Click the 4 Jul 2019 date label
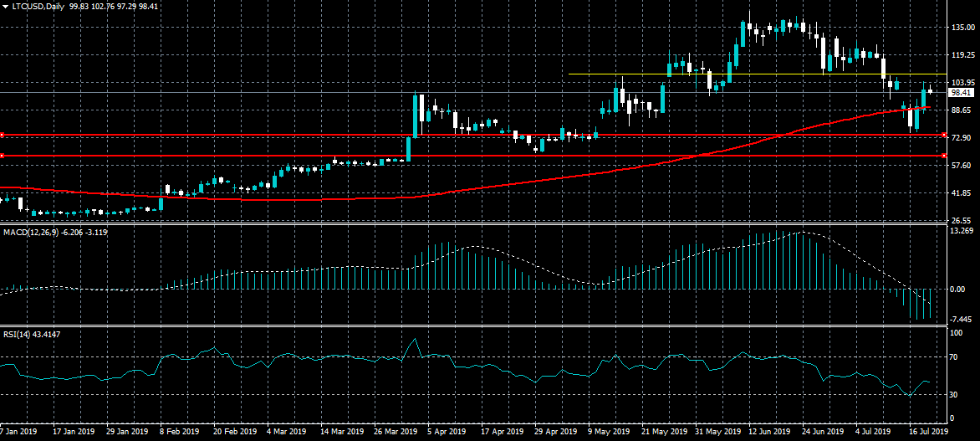980x441 pixels. coord(874,432)
